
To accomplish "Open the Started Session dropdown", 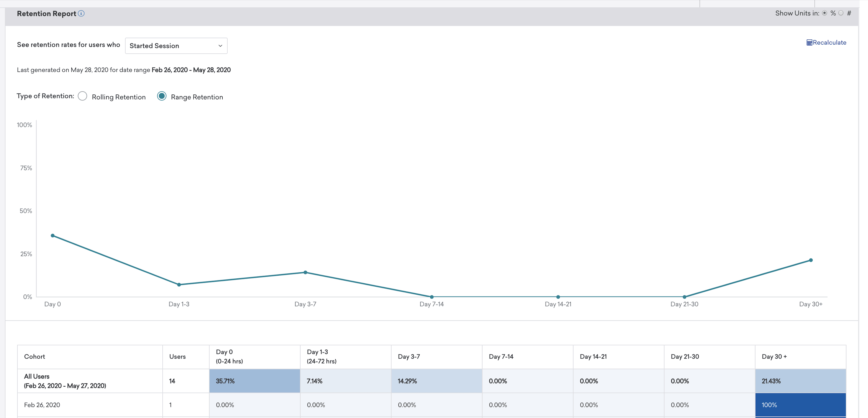I will [176, 46].
